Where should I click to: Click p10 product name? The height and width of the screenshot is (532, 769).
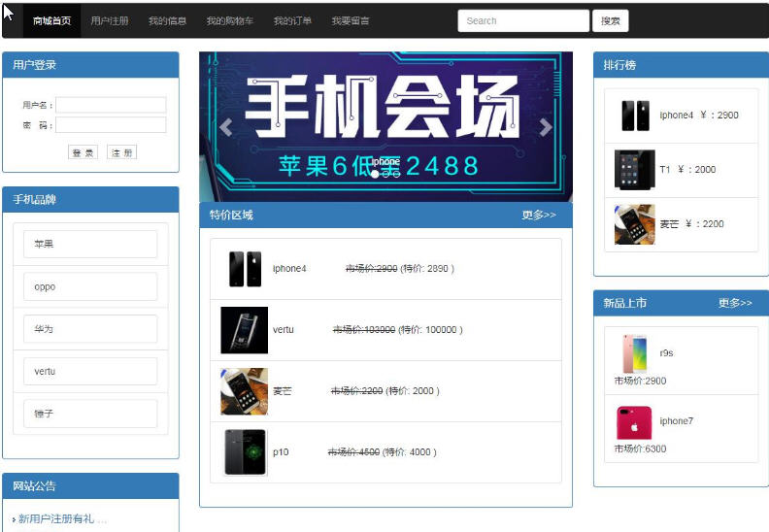point(281,452)
